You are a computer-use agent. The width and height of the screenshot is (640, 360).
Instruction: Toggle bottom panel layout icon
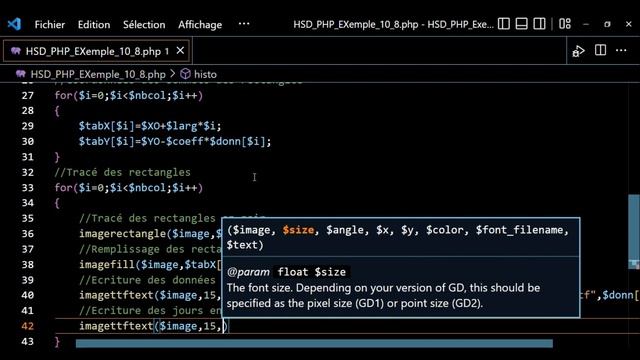(521, 24)
